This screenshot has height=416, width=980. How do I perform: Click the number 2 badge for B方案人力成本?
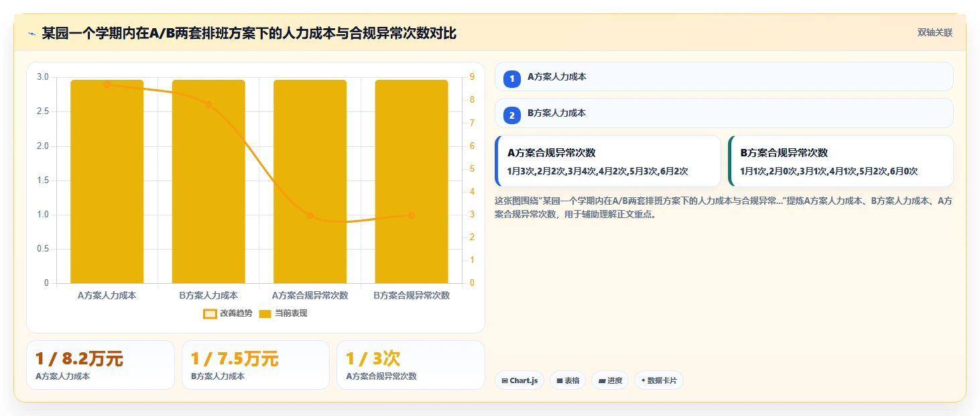pos(512,115)
